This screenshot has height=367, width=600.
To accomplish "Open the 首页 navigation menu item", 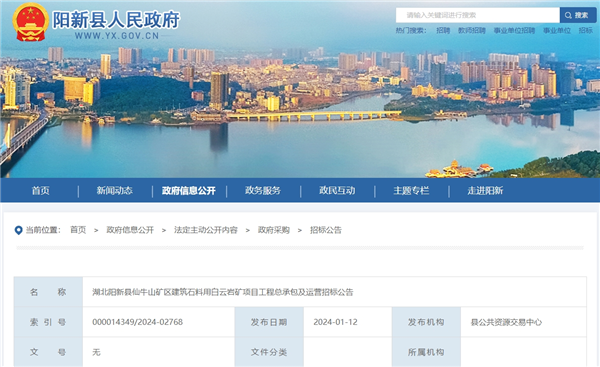I will pos(41,191).
